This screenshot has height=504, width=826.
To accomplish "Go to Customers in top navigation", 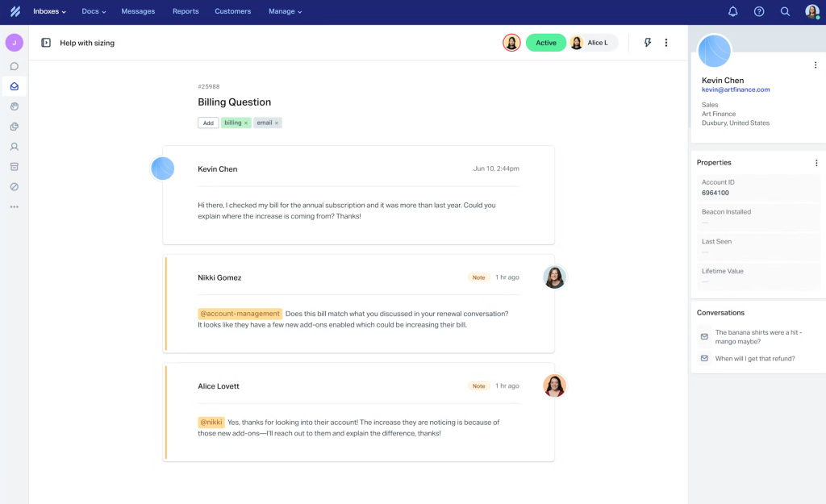I will (233, 11).
